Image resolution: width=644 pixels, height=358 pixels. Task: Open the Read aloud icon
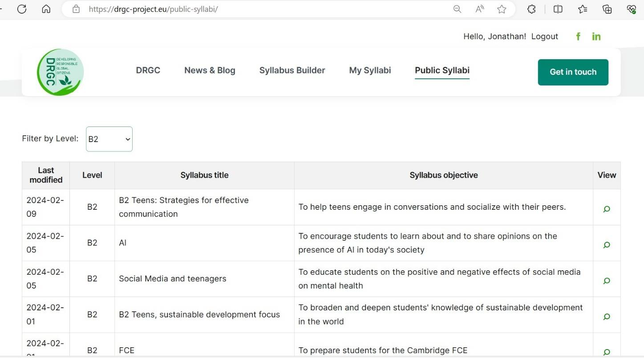(479, 9)
